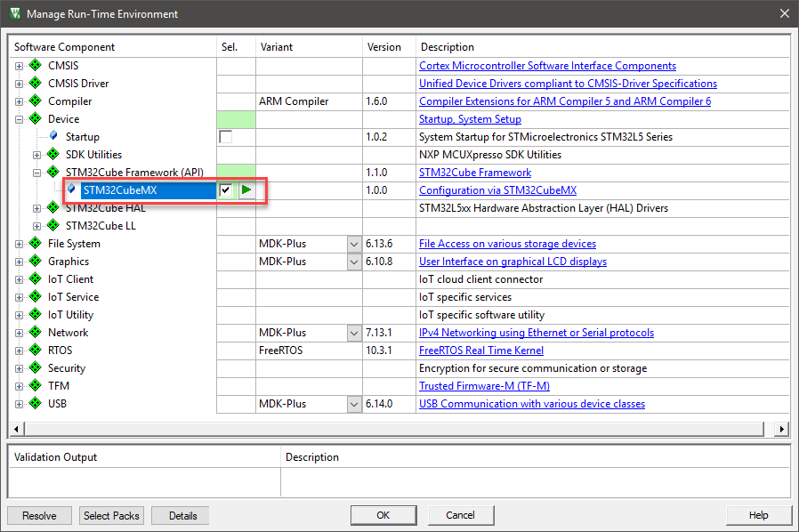The image size is (799, 532).
Task: Click the CMSIS Driver component icon
Action: pyautogui.click(x=36, y=83)
